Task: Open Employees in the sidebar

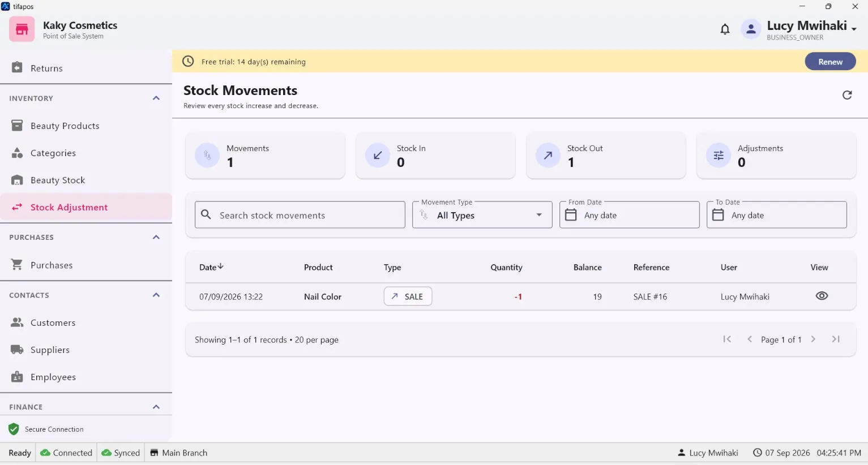Action: click(x=86, y=377)
